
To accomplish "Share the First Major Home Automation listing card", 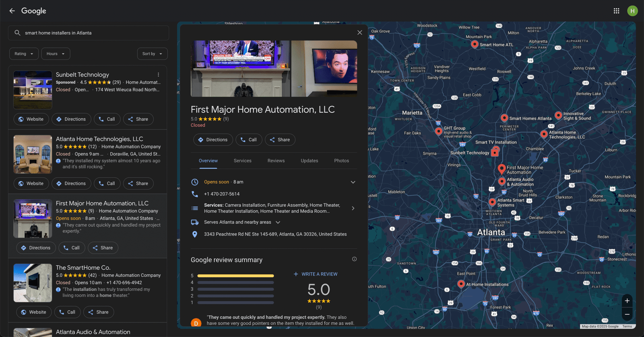I will pyautogui.click(x=103, y=248).
